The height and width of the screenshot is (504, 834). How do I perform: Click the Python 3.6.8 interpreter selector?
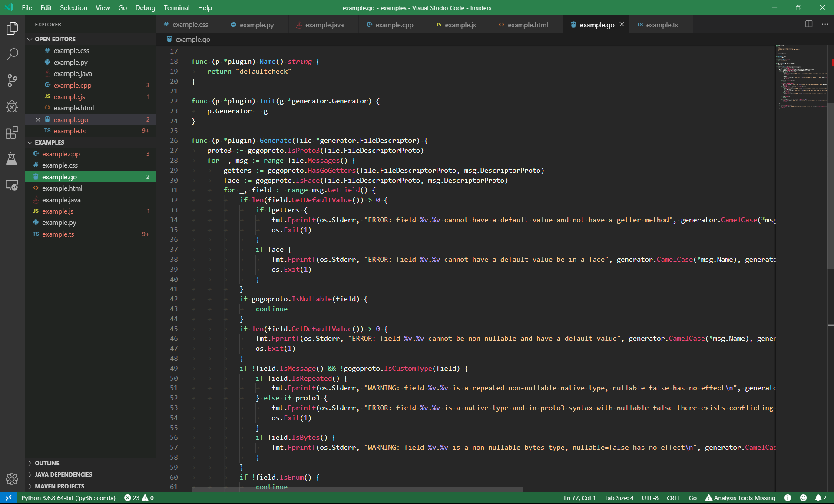(68, 498)
